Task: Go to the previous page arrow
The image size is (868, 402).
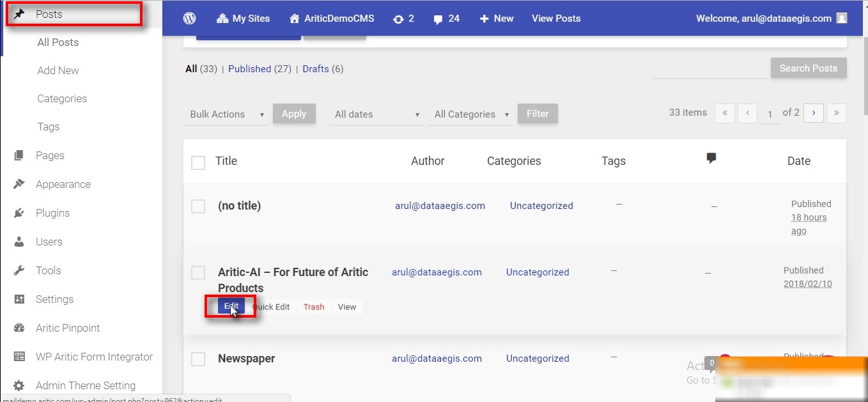Action: (748, 113)
